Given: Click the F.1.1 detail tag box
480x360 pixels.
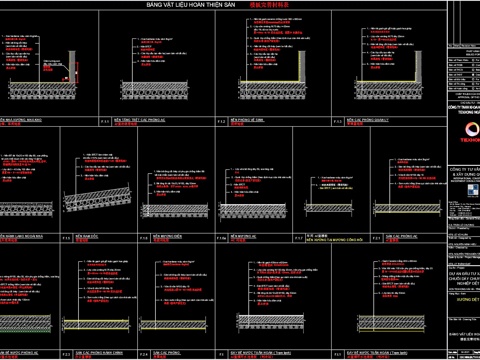Looking at the screenshot, I should point(105,122).
